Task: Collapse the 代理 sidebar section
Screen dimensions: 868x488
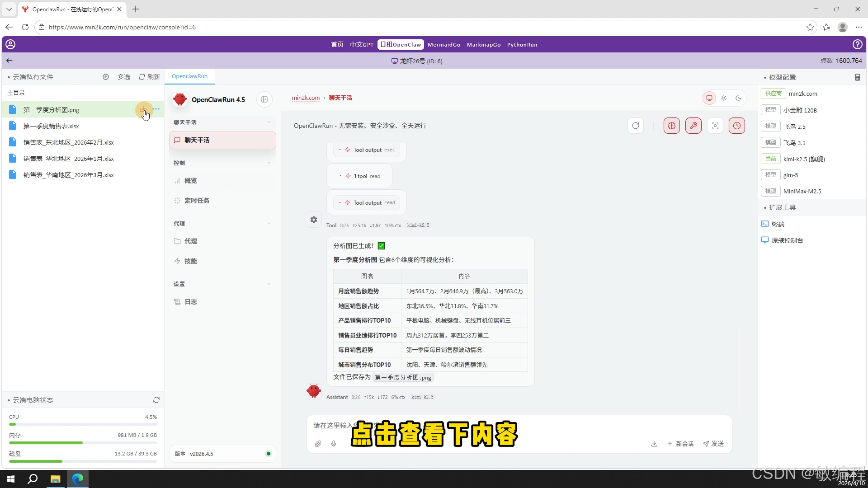Action: click(x=269, y=224)
